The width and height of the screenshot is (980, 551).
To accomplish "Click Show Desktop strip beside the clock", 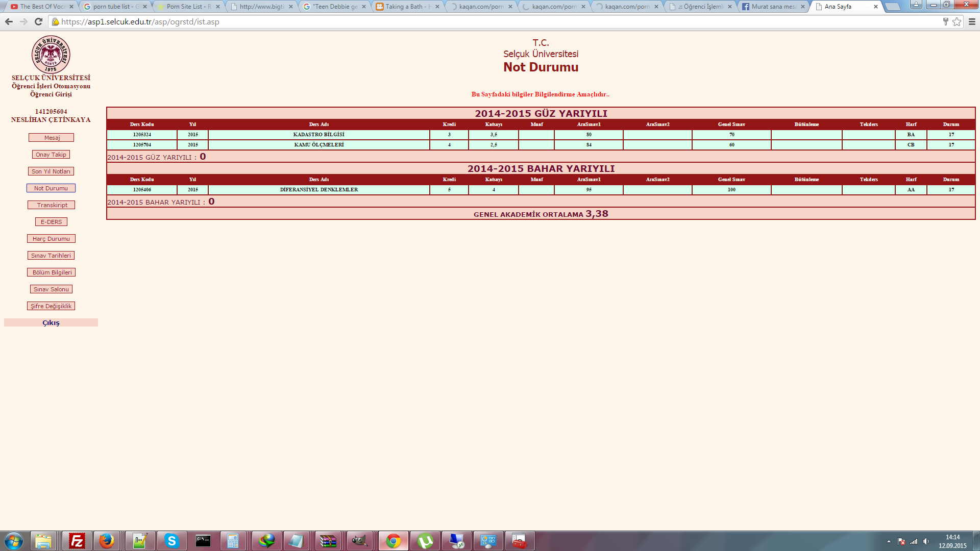I will [976, 541].
